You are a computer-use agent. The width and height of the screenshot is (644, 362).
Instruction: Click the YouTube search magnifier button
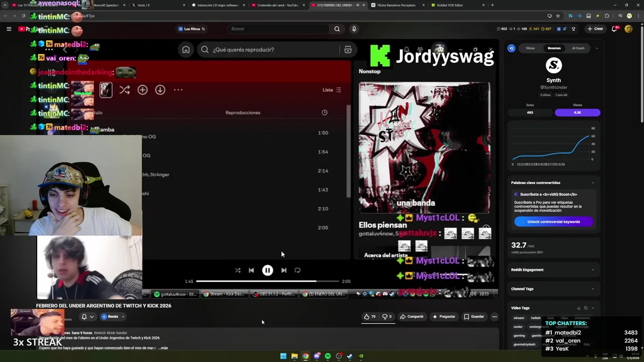point(337,29)
